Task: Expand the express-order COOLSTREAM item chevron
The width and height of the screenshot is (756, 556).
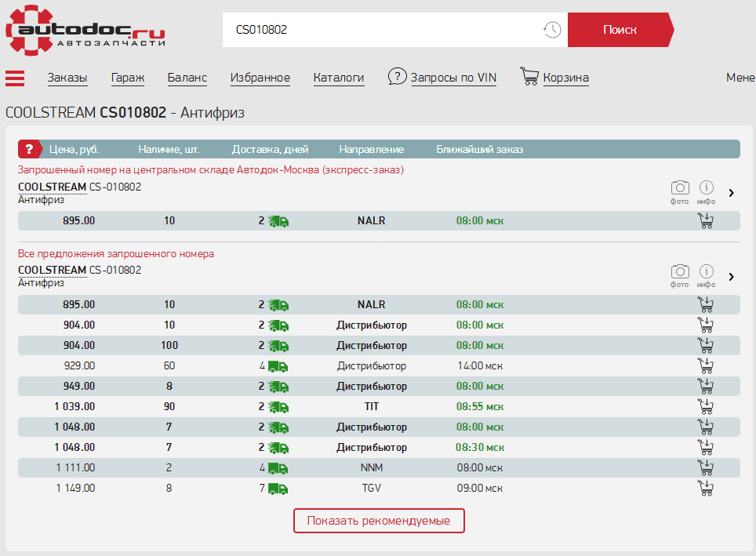Action: coord(732,193)
